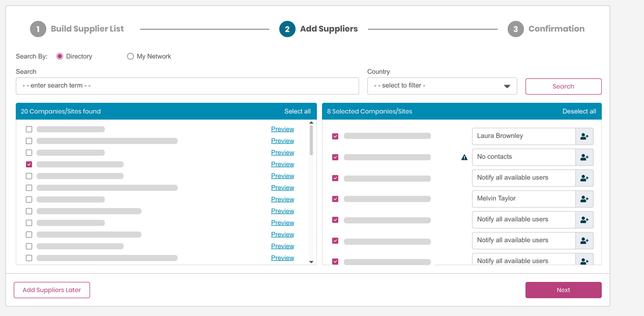Click add-contact icon beside No contacts
This screenshot has width=644, height=316.
tap(584, 157)
